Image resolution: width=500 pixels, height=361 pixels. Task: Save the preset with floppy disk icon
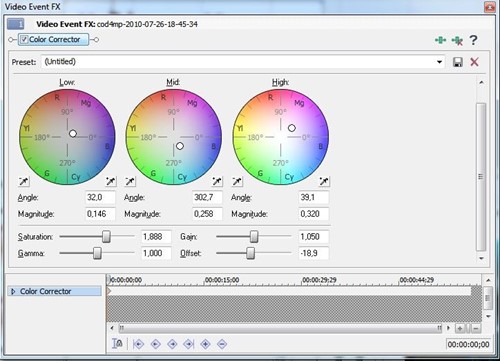458,62
